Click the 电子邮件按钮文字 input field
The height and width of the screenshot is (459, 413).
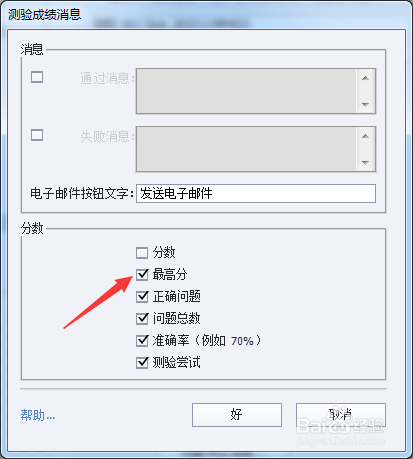[256, 193]
